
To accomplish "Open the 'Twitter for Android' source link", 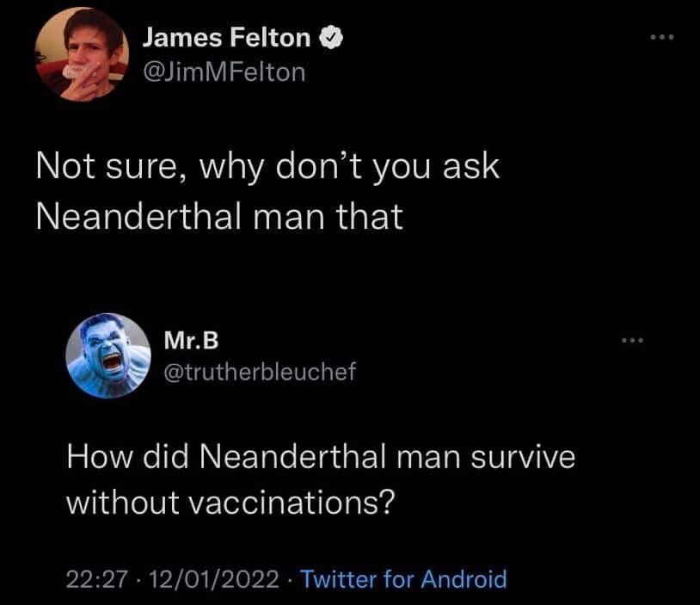I will point(404,578).
